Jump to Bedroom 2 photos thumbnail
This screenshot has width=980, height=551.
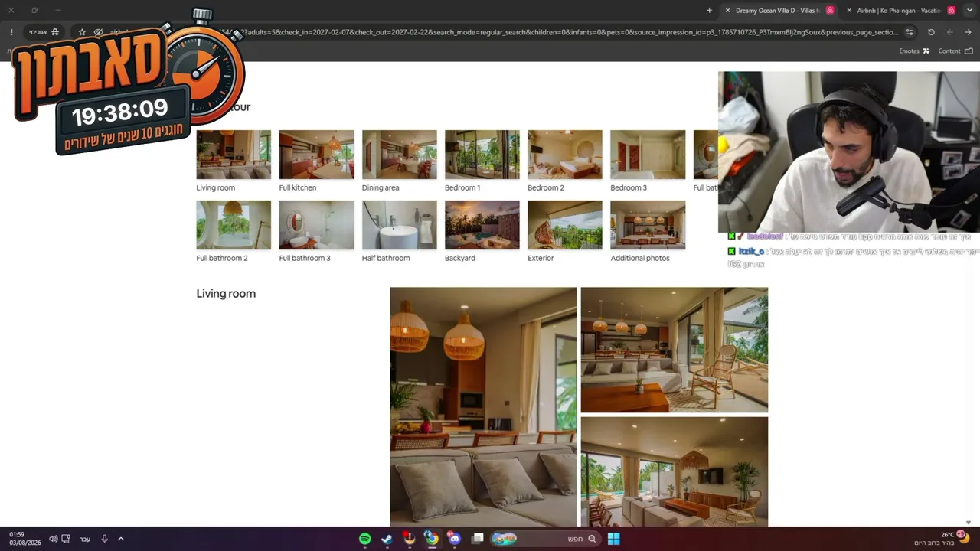565,155
